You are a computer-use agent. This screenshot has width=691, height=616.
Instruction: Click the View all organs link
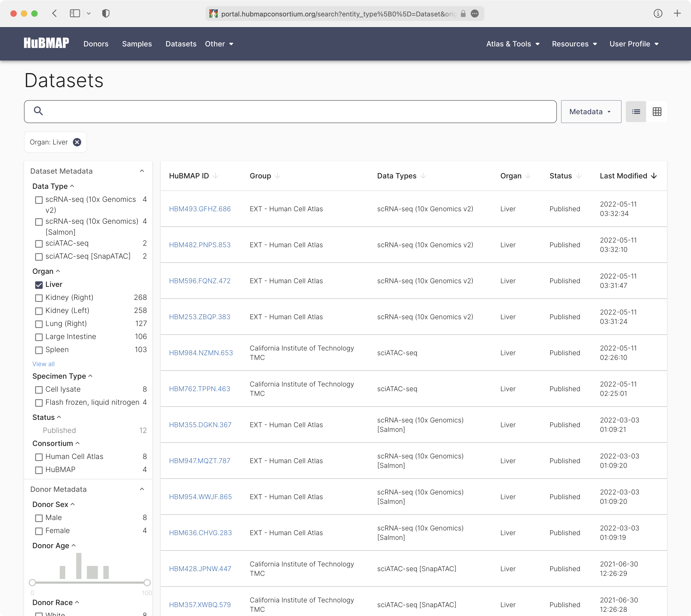point(43,364)
